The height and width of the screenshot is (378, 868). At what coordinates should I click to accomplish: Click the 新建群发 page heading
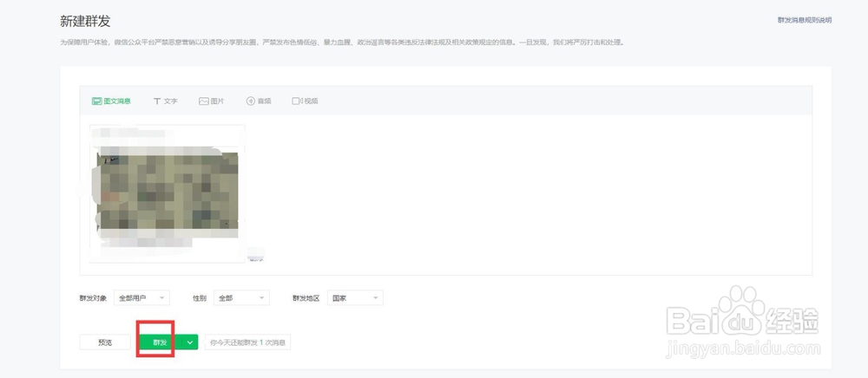[85, 22]
